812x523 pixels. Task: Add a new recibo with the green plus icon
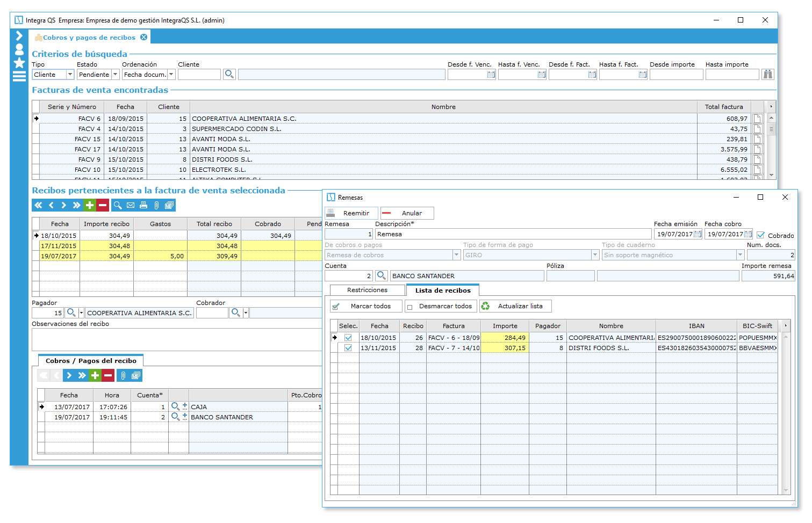pos(90,205)
